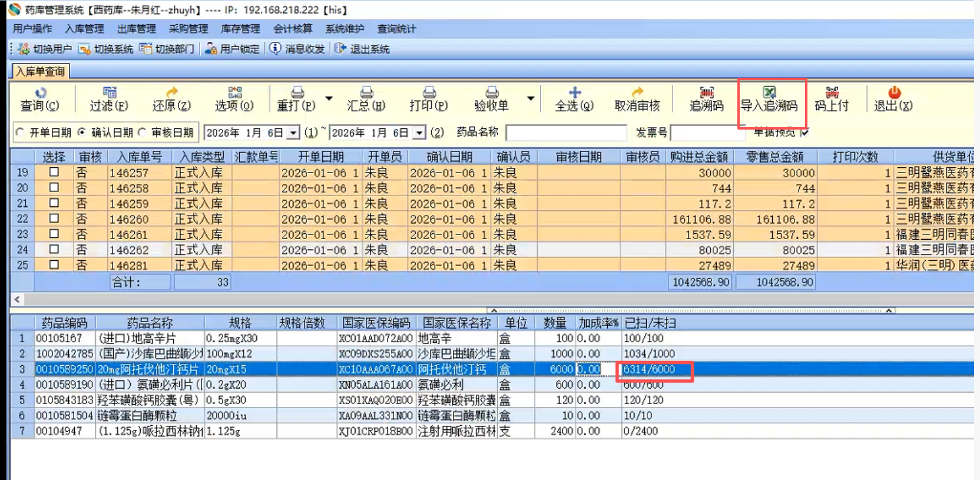Screen dimensions: 980x480
Task: Open the 出库管理 menu
Action: pos(137,29)
